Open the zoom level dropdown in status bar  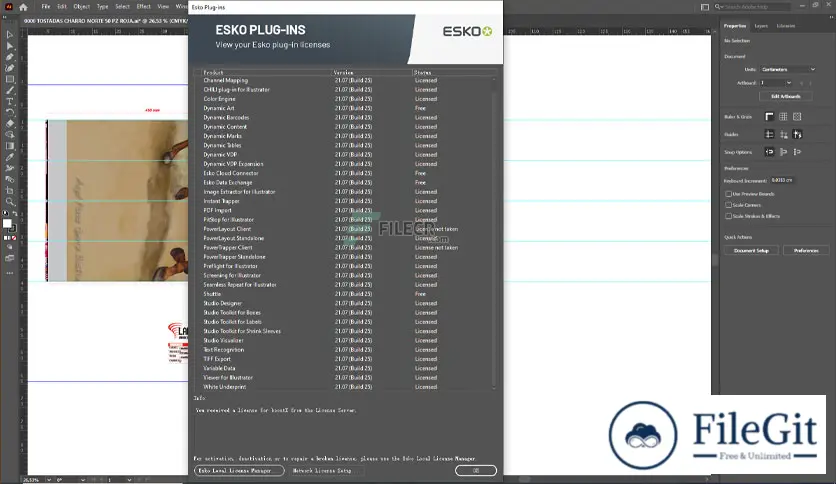(49, 480)
